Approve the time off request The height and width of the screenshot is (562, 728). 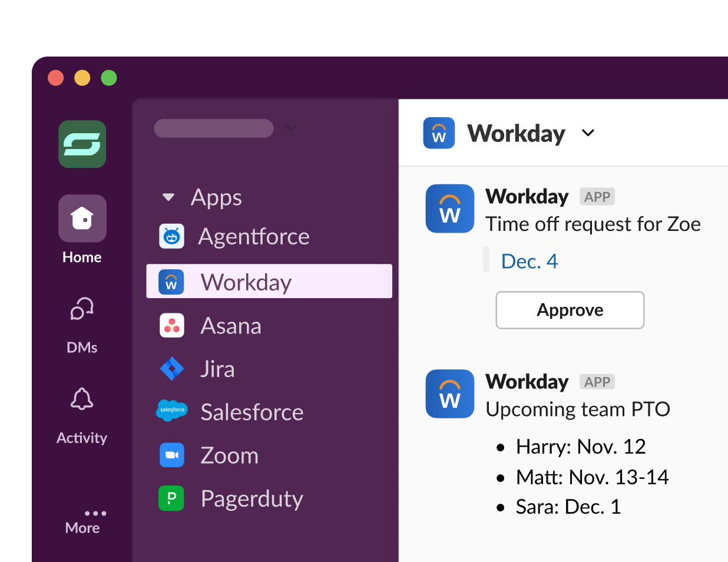coord(570,310)
